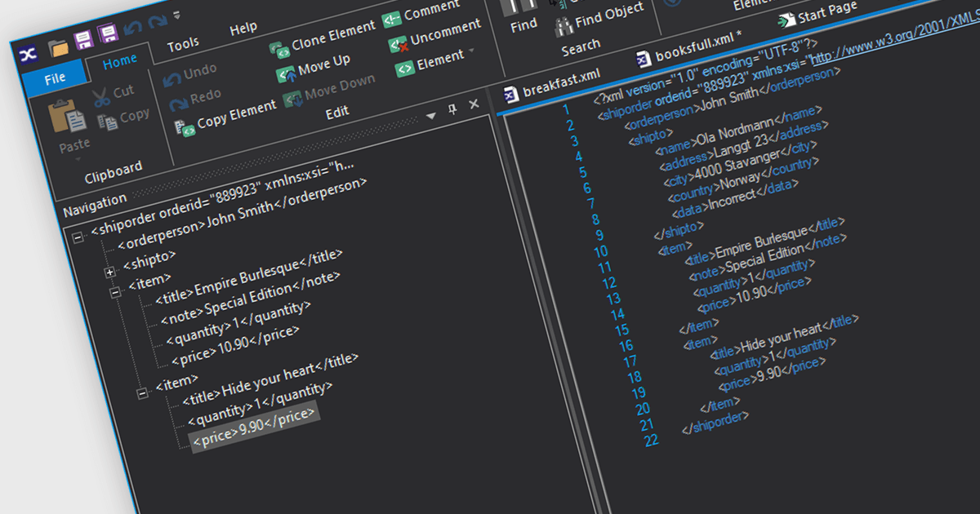Close the Navigation panel
Viewport: 980px width, 514px height.
tap(474, 105)
